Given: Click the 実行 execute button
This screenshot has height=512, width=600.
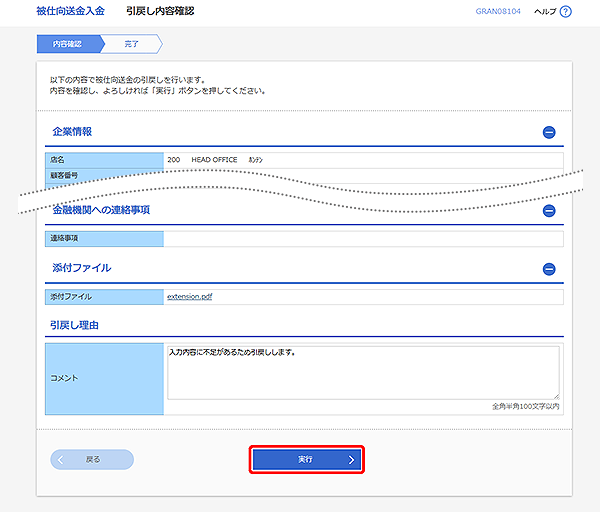Looking at the screenshot, I should pos(307,459).
